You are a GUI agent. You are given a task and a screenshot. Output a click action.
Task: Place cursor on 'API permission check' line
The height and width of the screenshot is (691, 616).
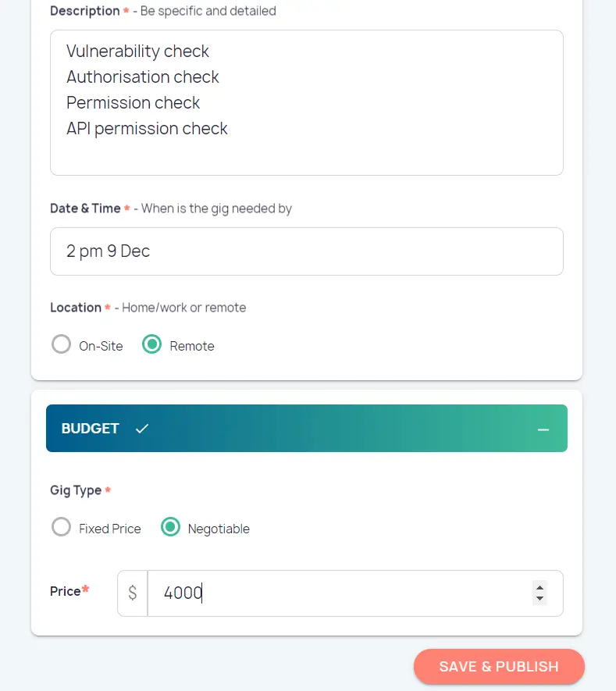pos(147,129)
